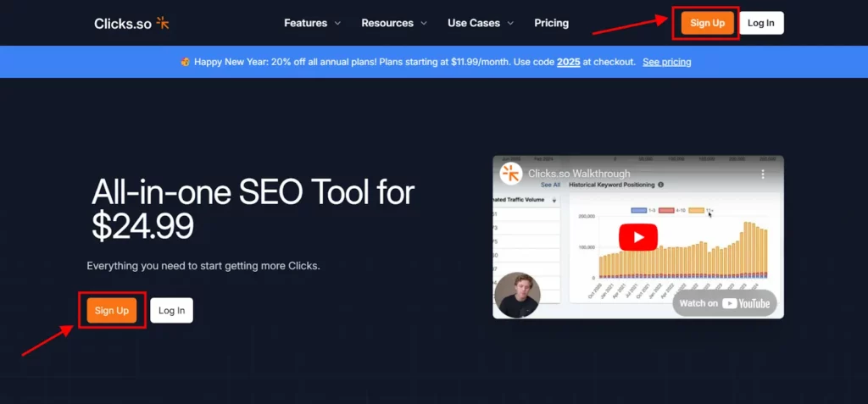Open the Clicks.so logo home link
868x404 pixels.
pyautogui.click(x=131, y=23)
